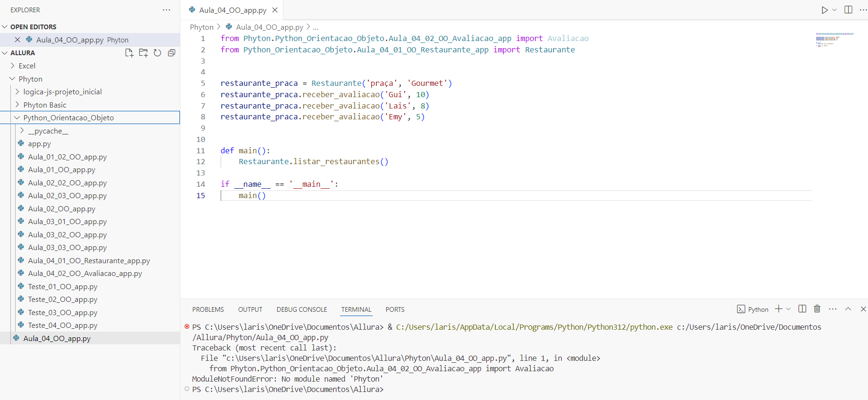868x400 pixels.
Task: Switch to the OUTPUT tab
Action: click(250, 309)
